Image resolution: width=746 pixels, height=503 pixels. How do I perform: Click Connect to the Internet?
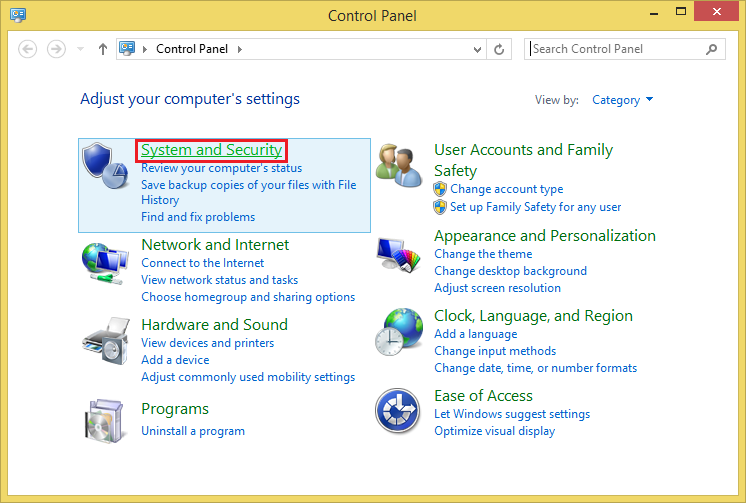click(x=202, y=263)
